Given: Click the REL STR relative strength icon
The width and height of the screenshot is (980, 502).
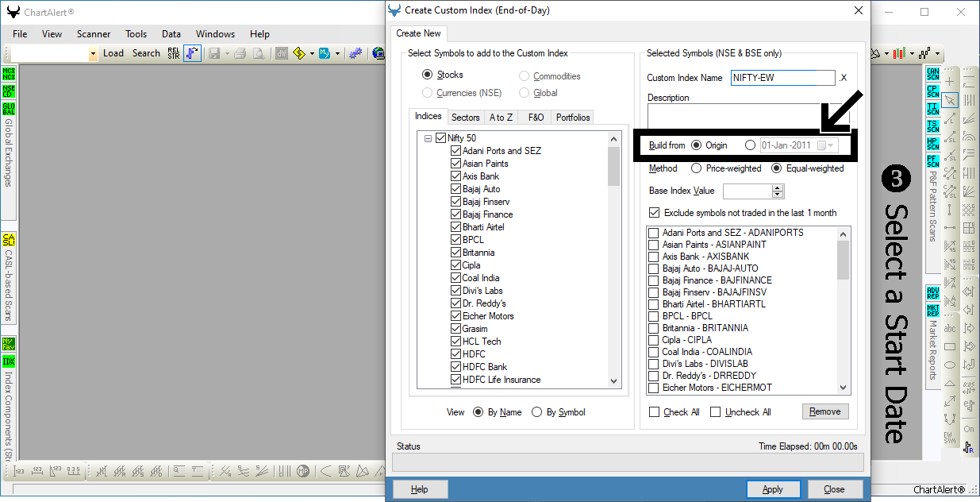Looking at the screenshot, I should [x=174, y=53].
